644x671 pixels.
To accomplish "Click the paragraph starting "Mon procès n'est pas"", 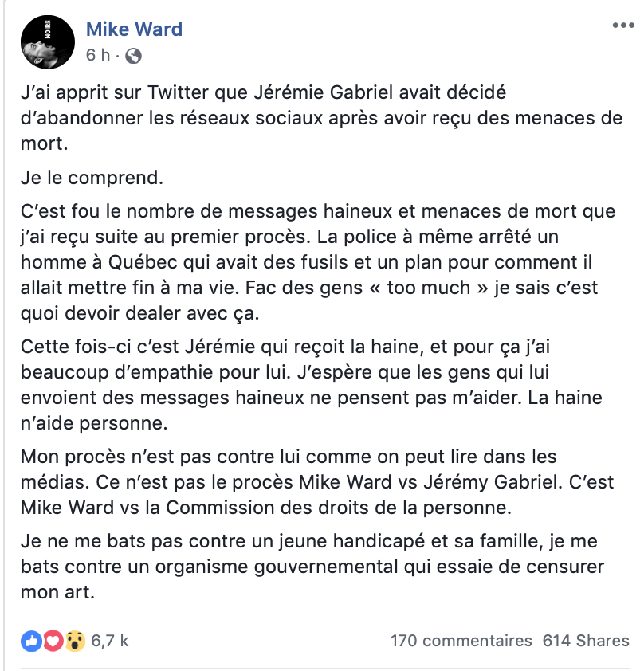I will tap(317, 482).
